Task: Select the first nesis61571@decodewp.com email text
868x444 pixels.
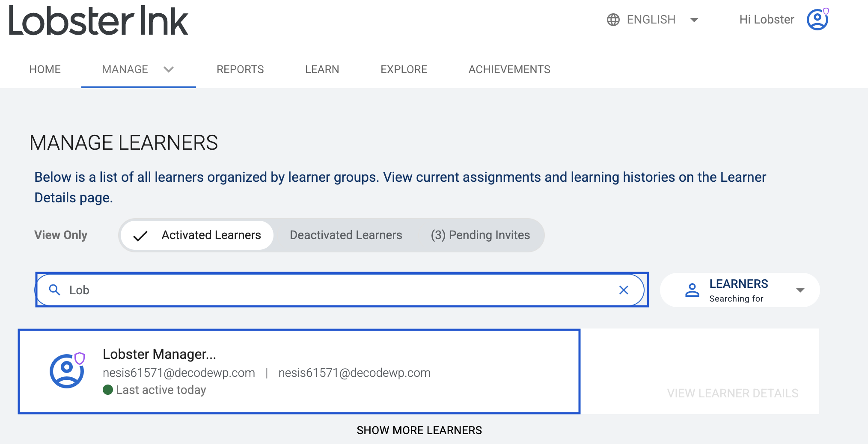Action: 179,373
